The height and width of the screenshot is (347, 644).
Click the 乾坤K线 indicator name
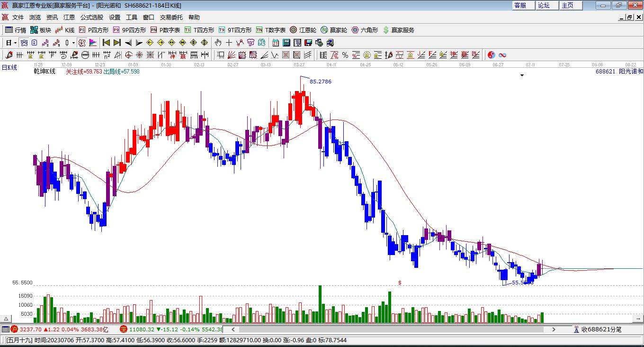[45, 72]
